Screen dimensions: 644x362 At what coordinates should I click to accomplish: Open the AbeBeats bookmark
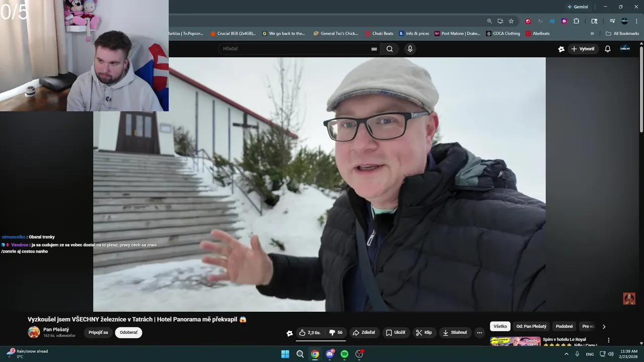pos(538,34)
